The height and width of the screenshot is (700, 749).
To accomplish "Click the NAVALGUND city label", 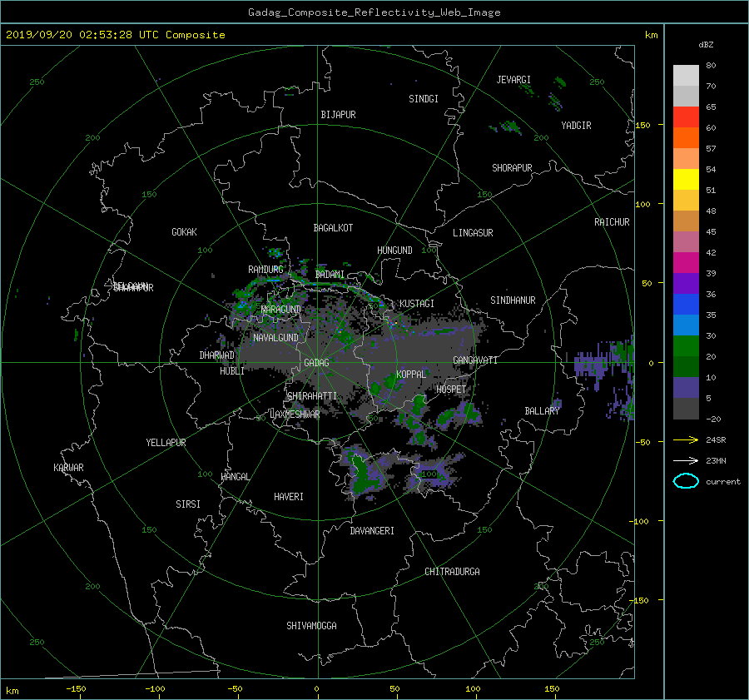I will (x=275, y=338).
